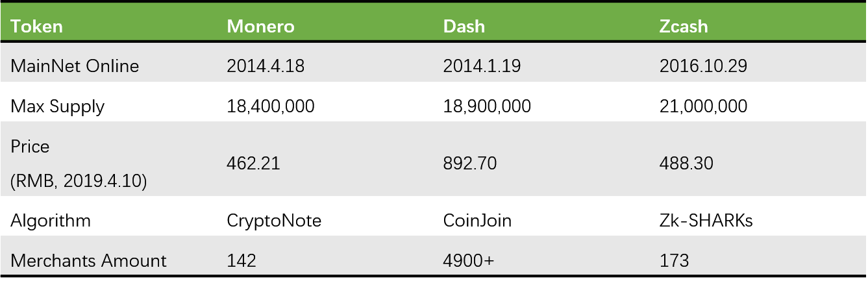868x283 pixels.
Task: Select the Monero price 462.21
Action: (x=253, y=164)
